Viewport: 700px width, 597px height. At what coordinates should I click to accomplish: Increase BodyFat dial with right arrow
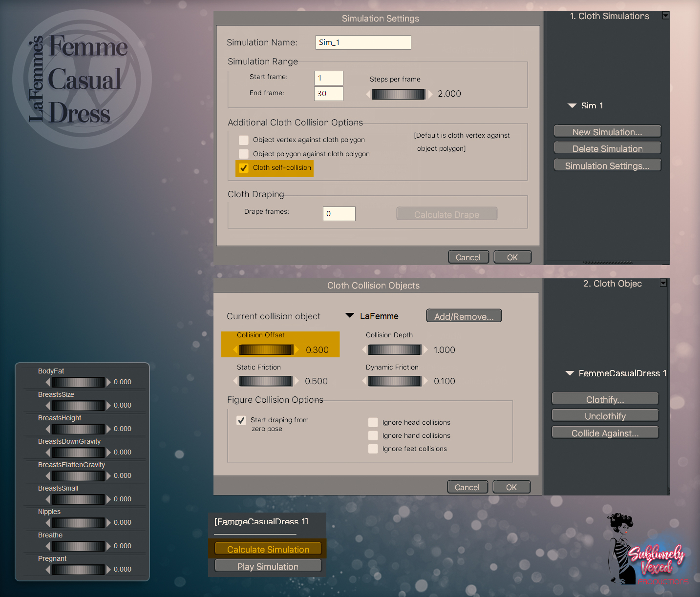(x=109, y=382)
